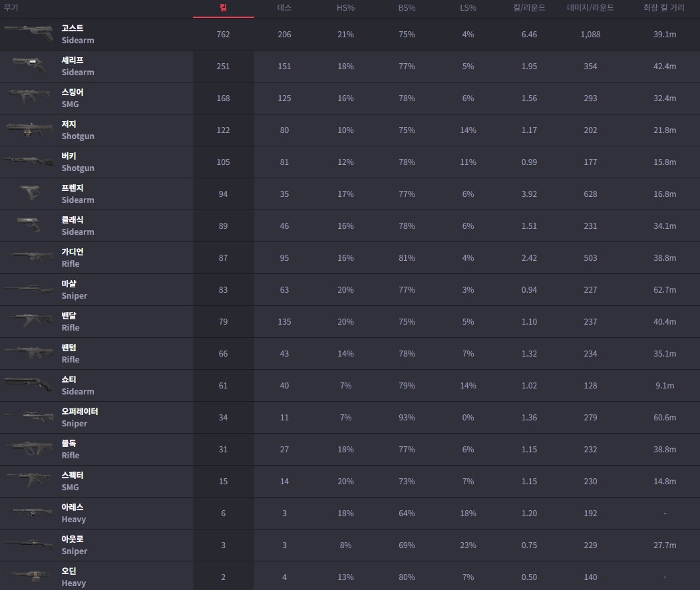
Task: Select the 가디언 Guardian row kill count
Action: 223,258
